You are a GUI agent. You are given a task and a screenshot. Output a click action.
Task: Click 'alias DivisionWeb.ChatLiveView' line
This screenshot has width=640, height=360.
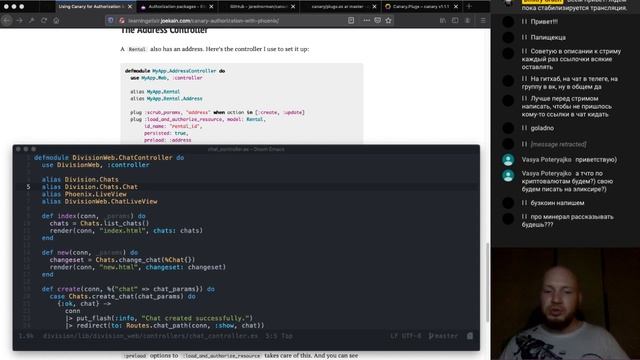(x=100, y=201)
